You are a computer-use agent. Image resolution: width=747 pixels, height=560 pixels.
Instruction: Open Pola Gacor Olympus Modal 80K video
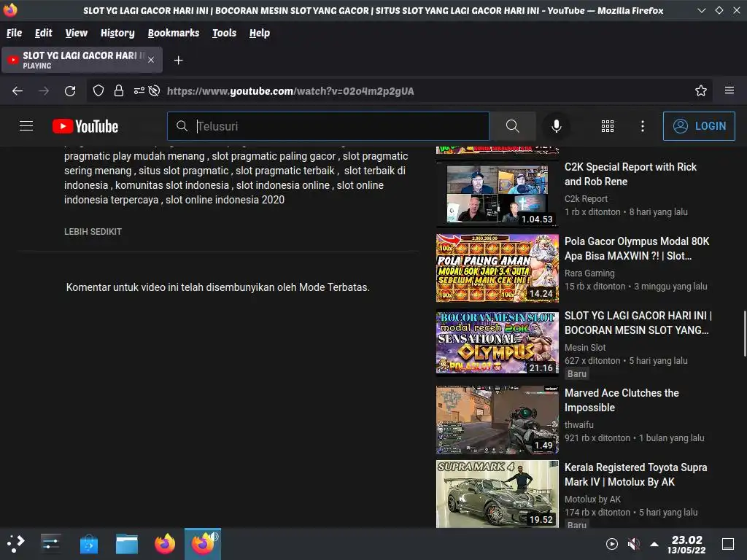637,249
